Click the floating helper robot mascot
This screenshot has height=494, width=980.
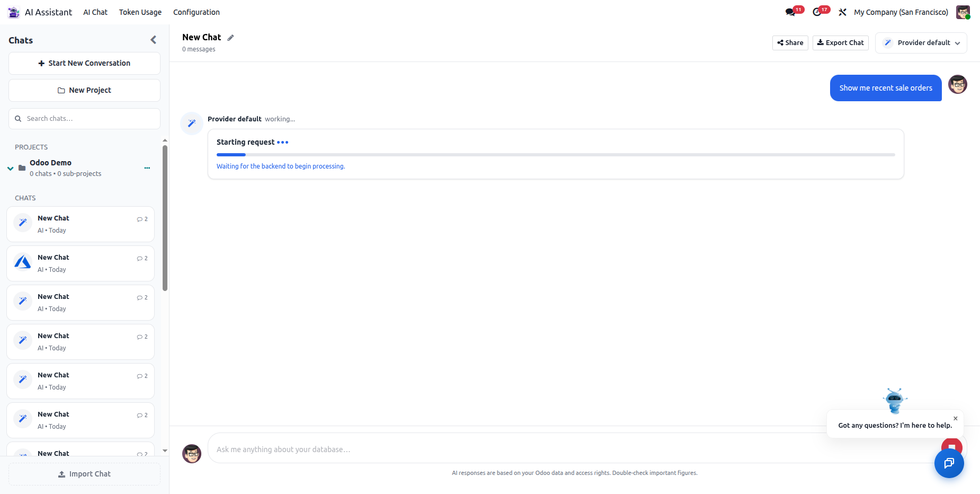[895, 400]
